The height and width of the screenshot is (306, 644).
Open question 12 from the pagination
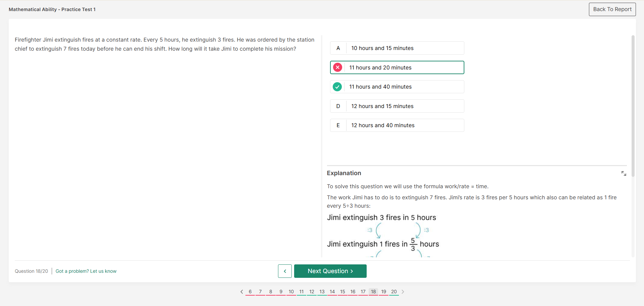coord(312,292)
